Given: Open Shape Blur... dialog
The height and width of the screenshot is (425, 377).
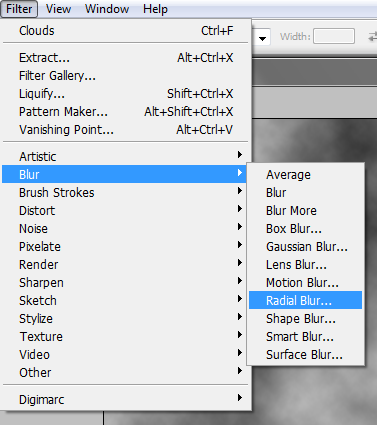Looking at the screenshot, I should click(x=305, y=318).
